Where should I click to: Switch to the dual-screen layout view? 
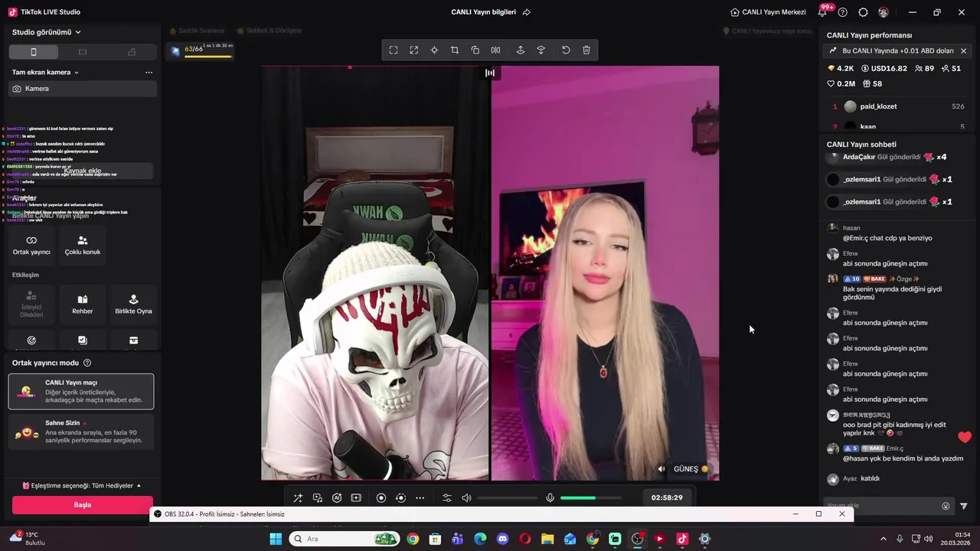point(132,52)
